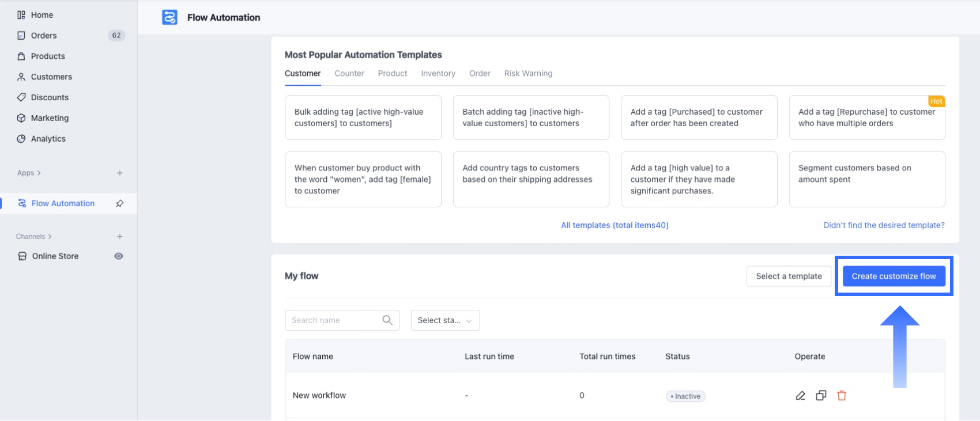Switch to the Risk Warning tab
The image size is (980, 421).
[528, 74]
